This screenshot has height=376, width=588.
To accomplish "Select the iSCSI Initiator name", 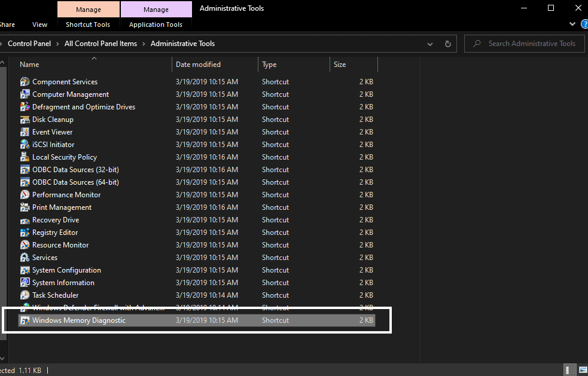I will 53,145.
